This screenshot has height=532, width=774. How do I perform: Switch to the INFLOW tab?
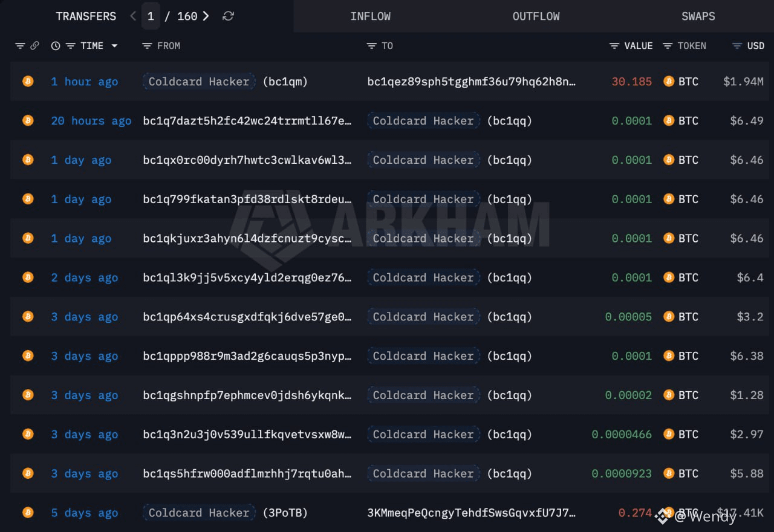click(x=370, y=16)
